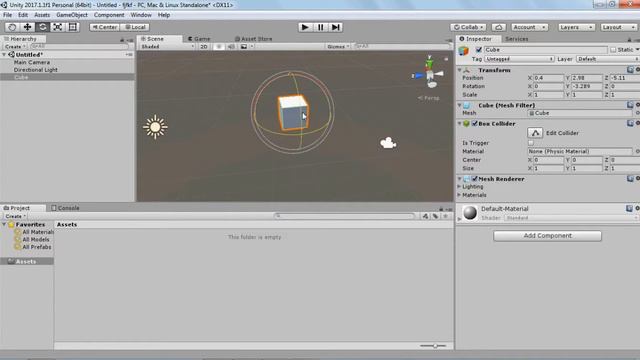This screenshot has height=360, width=640.
Task: Toggle the Static checkbox
Action: click(x=613, y=50)
